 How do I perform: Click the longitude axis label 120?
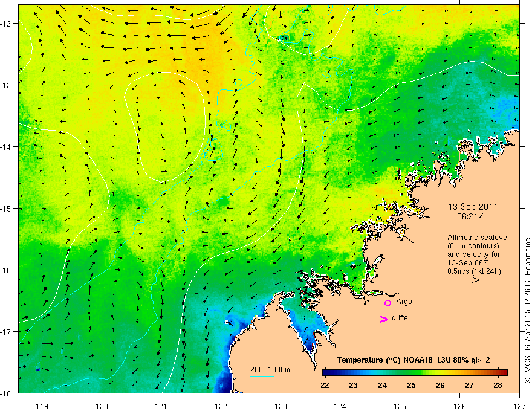[102, 406]
